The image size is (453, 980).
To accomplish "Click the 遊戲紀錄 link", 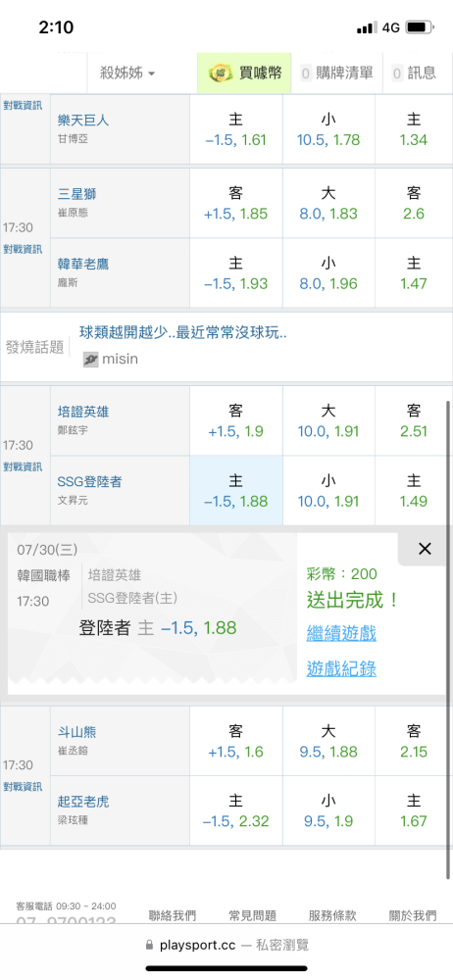I will (341, 669).
